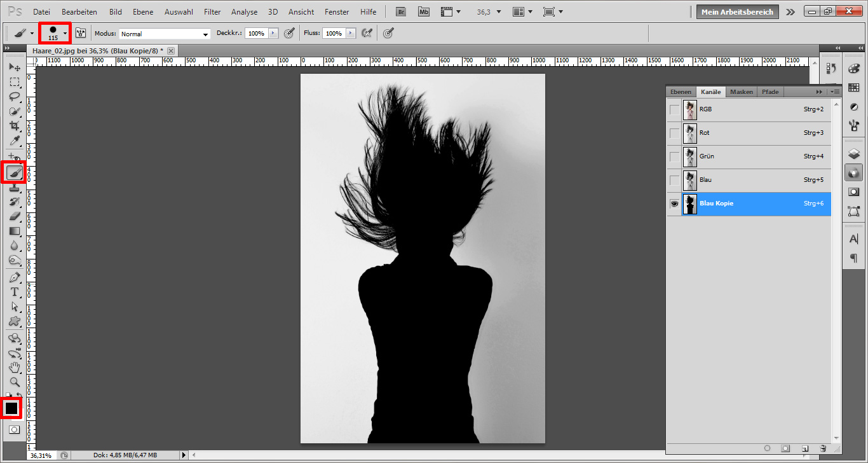Image resolution: width=868 pixels, height=463 pixels.
Task: Launch Adobe Bridge via the Br icon
Action: (x=400, y=11)
